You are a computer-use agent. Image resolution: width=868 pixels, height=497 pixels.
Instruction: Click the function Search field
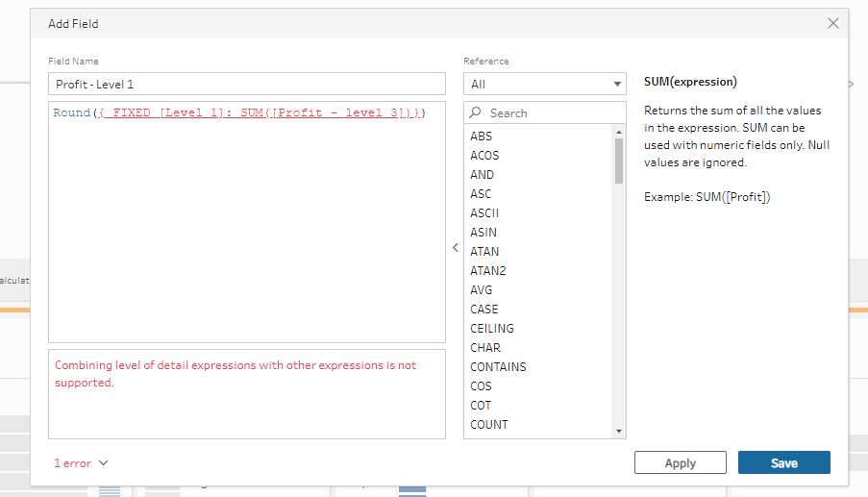coord(545,112)
